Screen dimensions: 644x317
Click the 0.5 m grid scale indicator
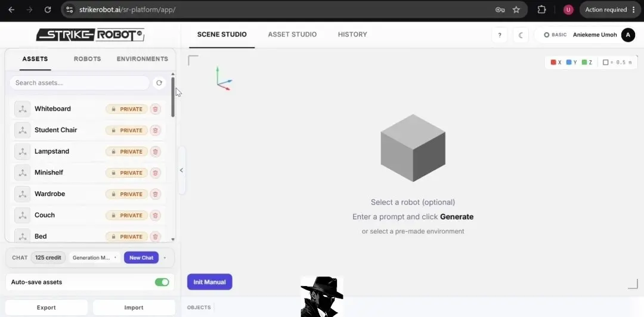[617, 63]
